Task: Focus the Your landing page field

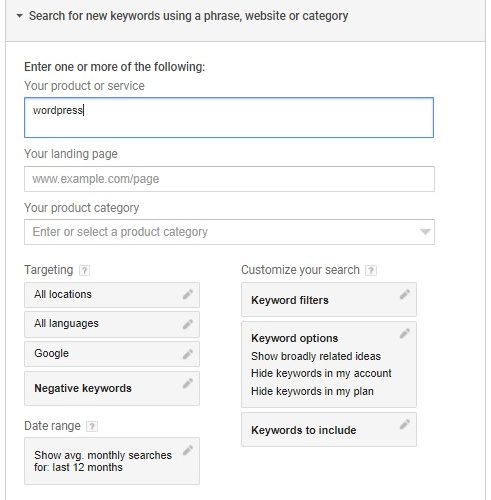Action: point(229,179)
